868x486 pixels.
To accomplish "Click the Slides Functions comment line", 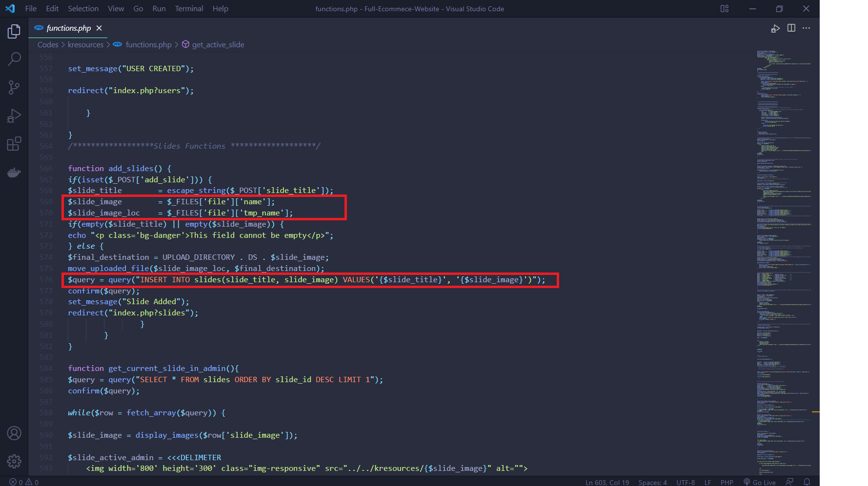I will 194,146.
